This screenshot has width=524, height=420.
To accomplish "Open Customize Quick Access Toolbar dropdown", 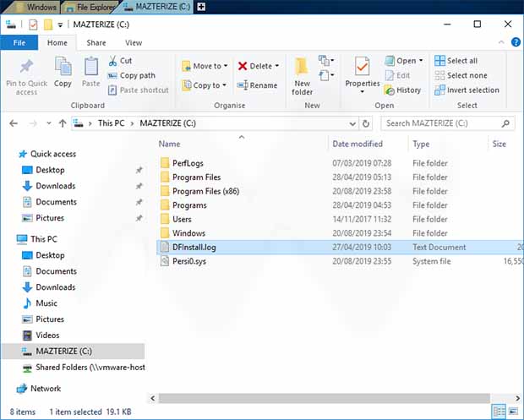I will [60, 25].
